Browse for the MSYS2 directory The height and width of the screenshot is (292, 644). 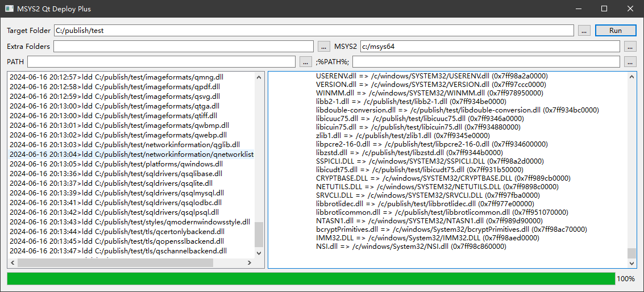[630, 47]
